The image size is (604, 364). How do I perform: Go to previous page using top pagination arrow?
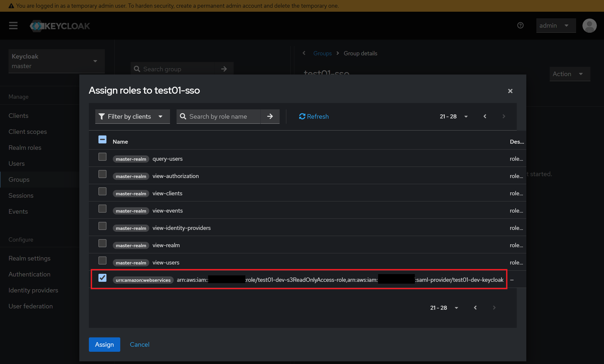(x=485, y=117)
